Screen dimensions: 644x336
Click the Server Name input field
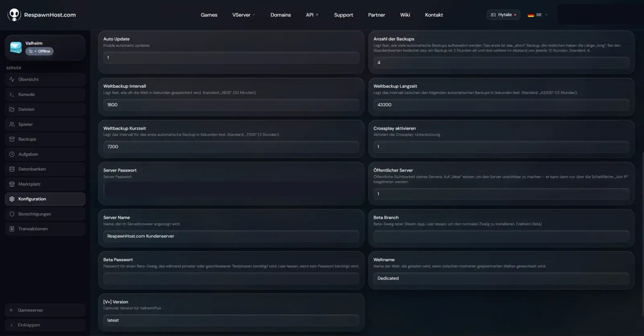pyautogui.click(x=231, y=236)
